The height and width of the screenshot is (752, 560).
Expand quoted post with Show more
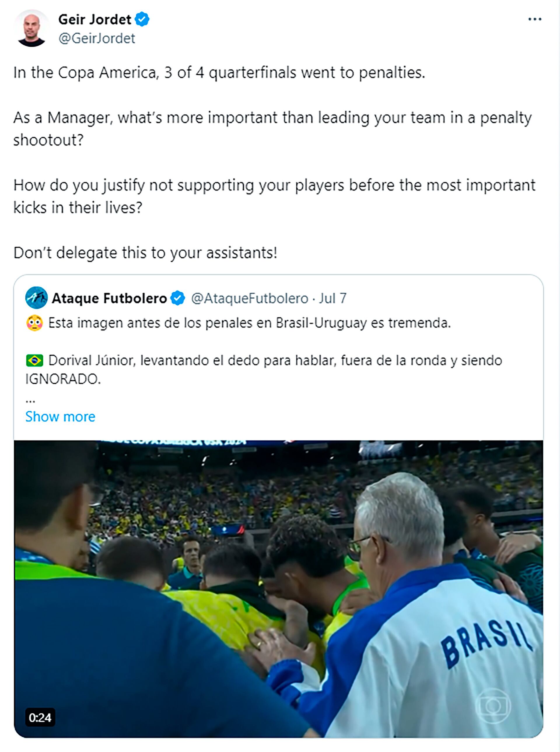(x=60, y=417)
